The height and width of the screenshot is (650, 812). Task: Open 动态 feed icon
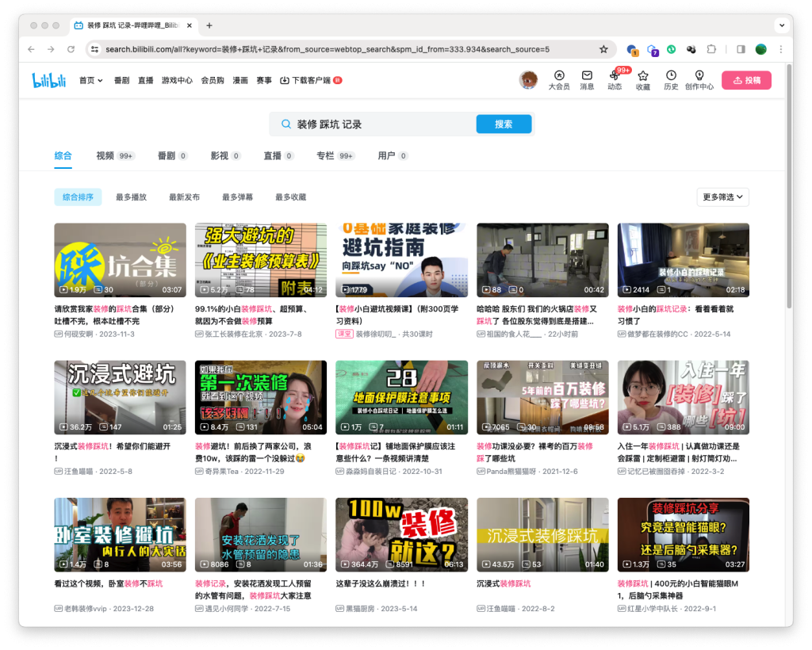tap(615, 75)
